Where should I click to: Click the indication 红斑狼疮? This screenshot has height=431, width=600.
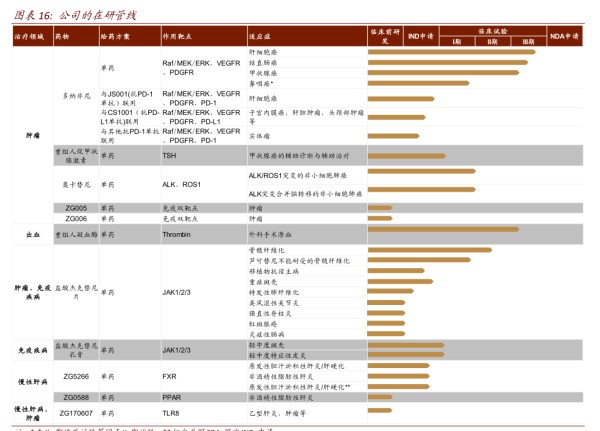tap(263, 324)
